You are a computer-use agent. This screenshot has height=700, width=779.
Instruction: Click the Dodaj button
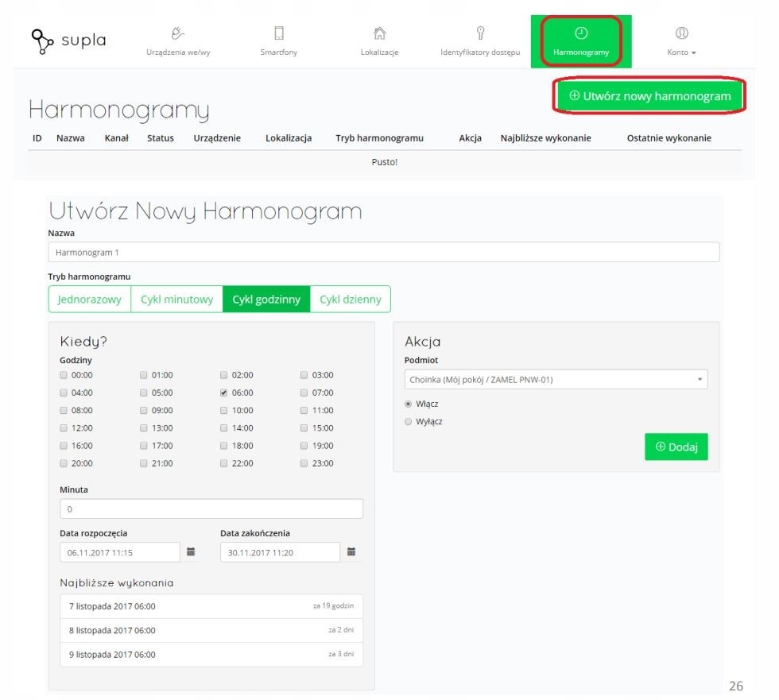pos(676,447)
